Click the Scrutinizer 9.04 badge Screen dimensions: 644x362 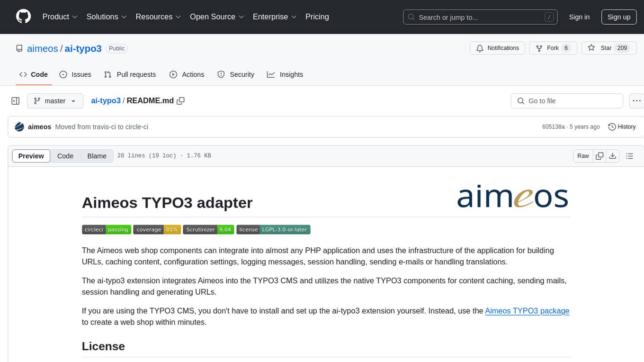[x=208, y=229]
